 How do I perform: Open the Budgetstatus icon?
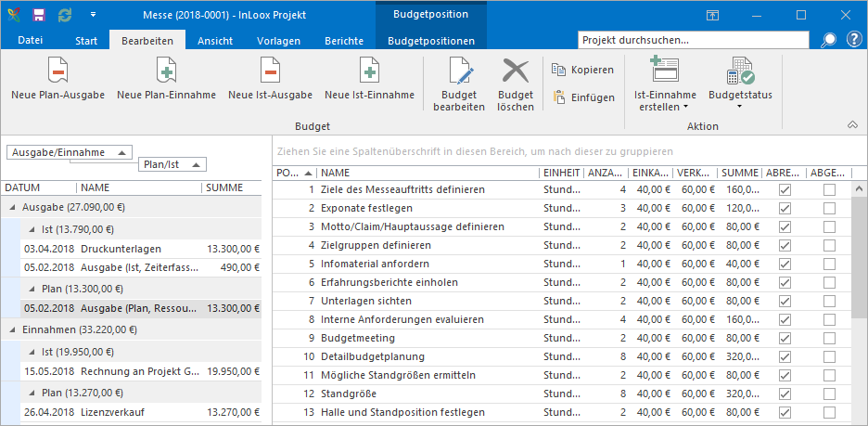click(x=740, y=71)
